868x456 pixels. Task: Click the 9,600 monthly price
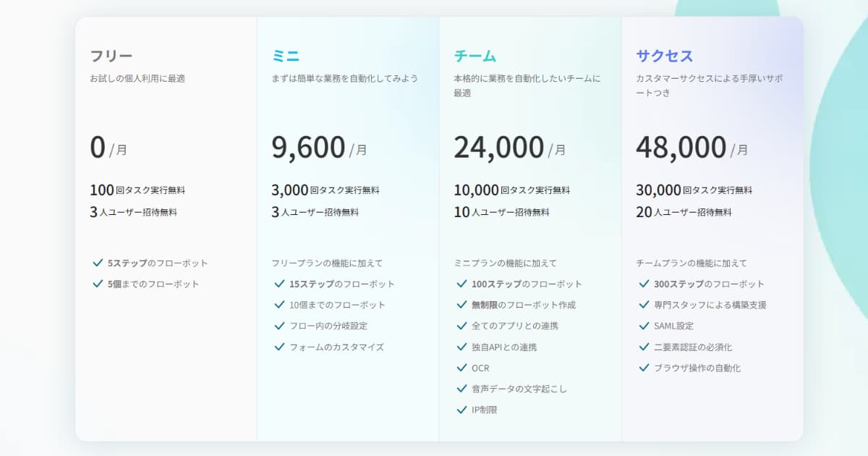coord(309,148)
